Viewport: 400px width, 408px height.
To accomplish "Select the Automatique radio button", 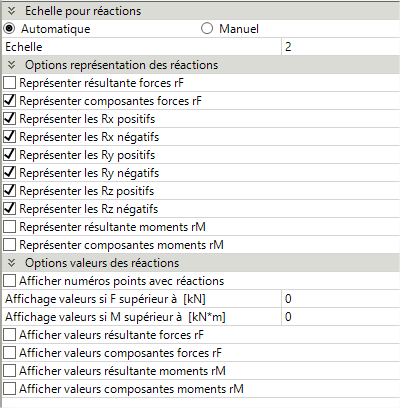I will 9,29.
